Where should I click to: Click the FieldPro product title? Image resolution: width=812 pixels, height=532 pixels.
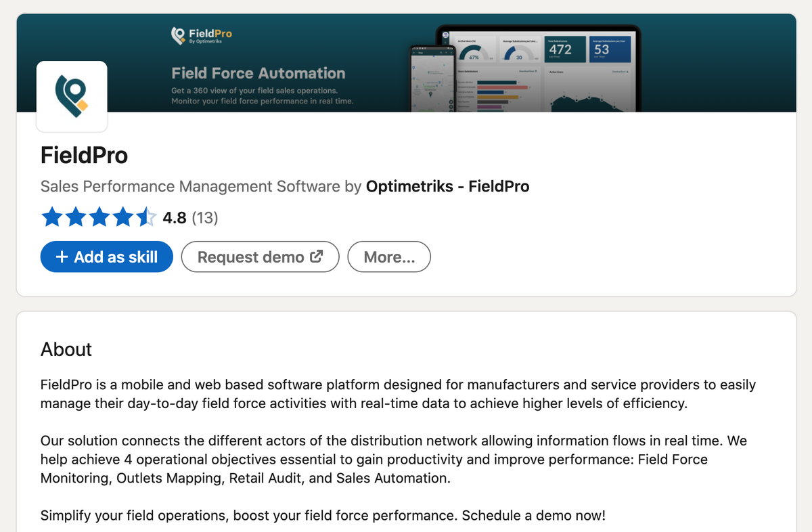pyautogui.click(x=85, y=156)
